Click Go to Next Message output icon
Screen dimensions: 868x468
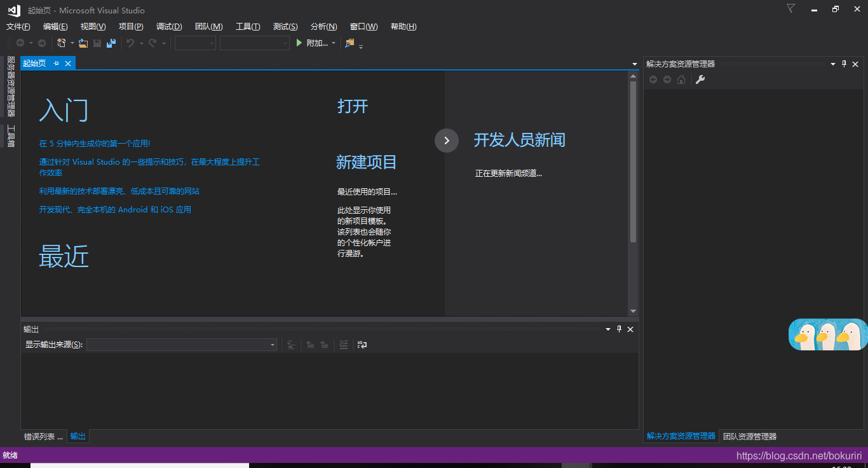click(324, 345)
